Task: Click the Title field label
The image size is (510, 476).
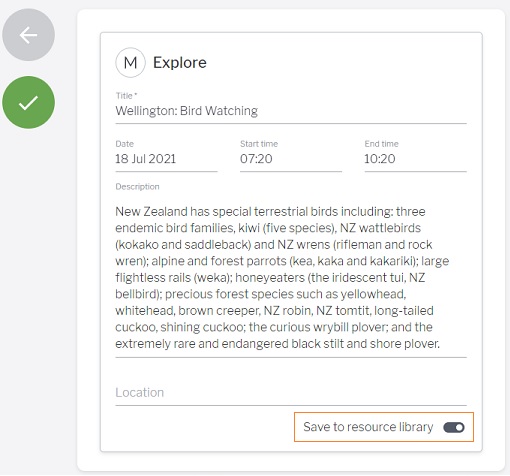Action: click(126, 96)
